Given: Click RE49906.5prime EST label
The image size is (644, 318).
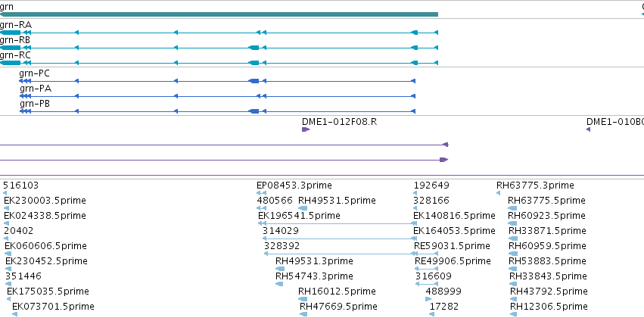Looking at the screenshot, I should 453,261.
